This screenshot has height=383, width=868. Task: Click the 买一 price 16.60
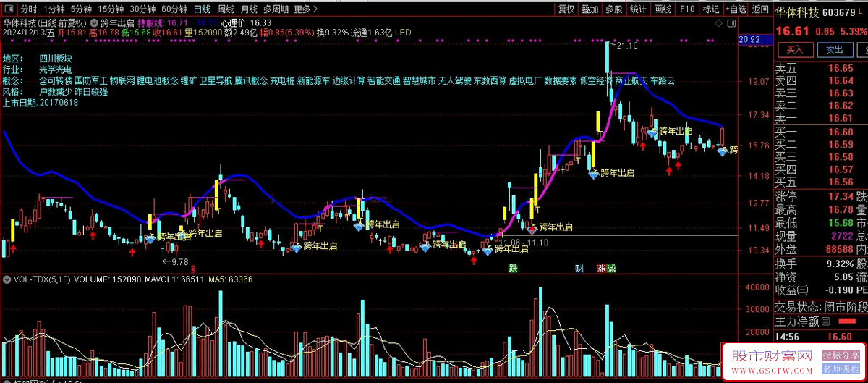click(841, 132)
